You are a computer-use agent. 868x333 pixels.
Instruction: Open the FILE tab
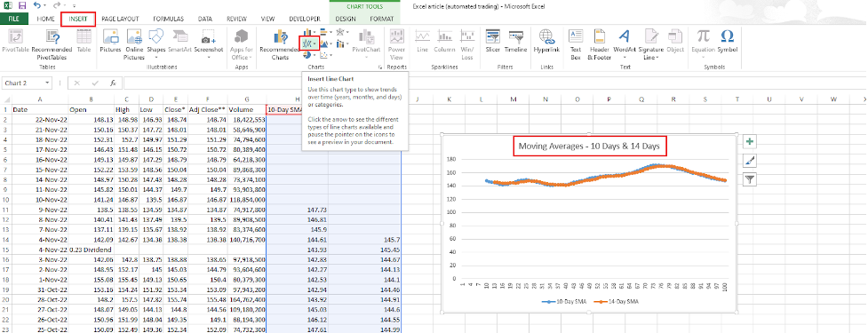click(14, 19)
